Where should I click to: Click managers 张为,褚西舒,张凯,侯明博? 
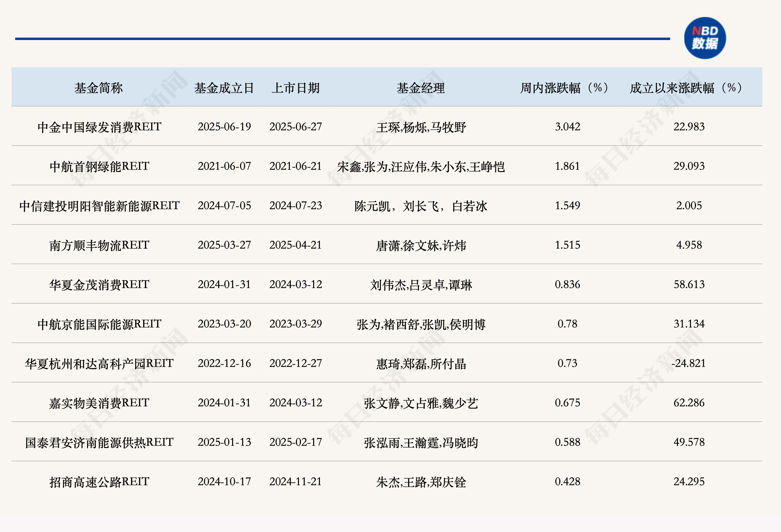tap(421, 325)
